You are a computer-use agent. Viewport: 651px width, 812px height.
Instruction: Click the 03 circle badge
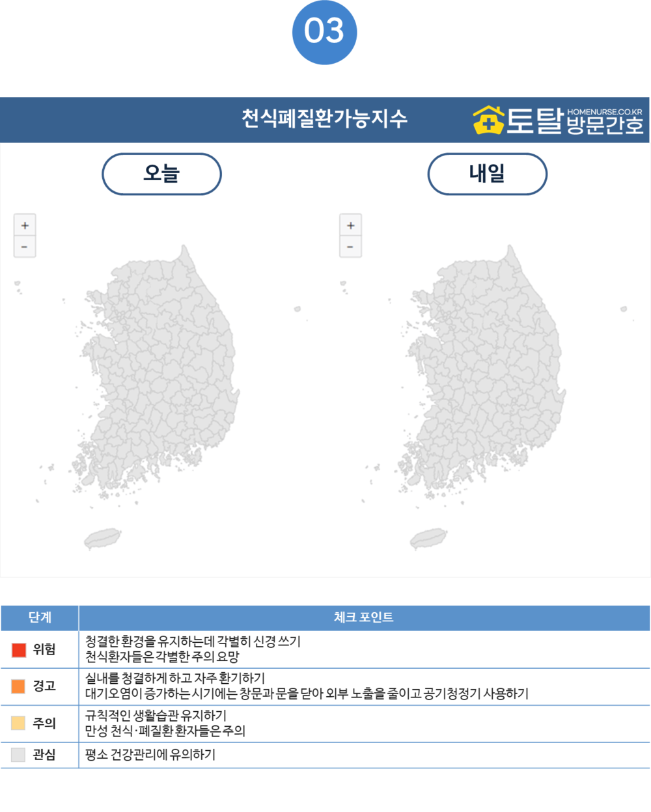[325, 32]
